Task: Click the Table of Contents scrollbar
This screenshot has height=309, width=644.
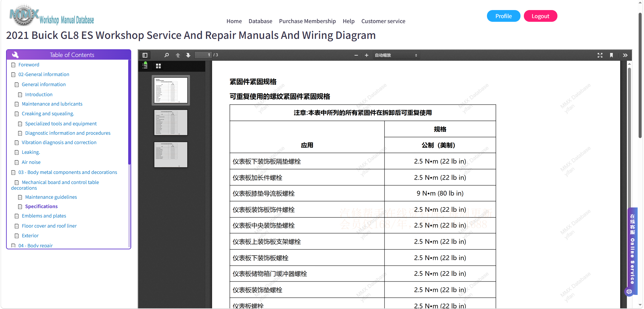Action: (129, 112)
